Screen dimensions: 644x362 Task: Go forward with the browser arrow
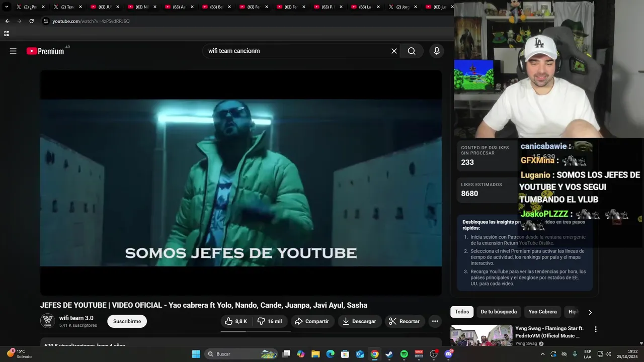click(x=19, y=21)
